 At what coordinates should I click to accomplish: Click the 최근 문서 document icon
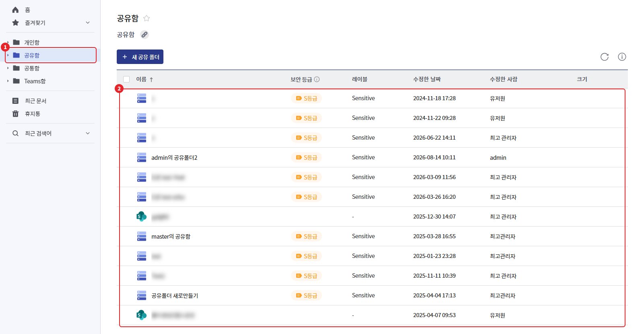click(x=16, y=101)
